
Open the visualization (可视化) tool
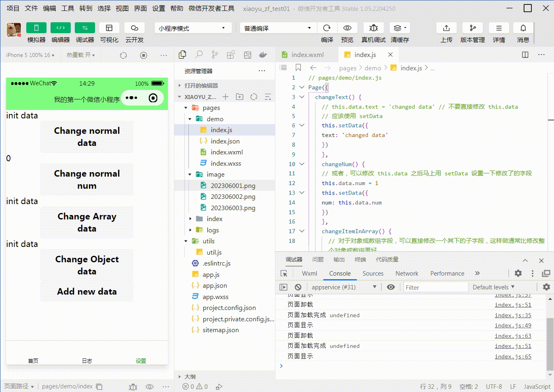pos(109,28)
